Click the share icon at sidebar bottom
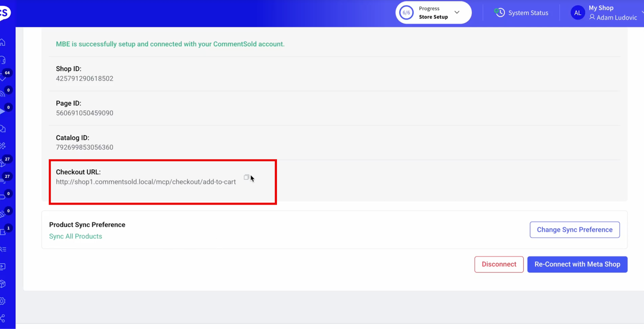This screenshot has height=329, width=644. (3, 319)
